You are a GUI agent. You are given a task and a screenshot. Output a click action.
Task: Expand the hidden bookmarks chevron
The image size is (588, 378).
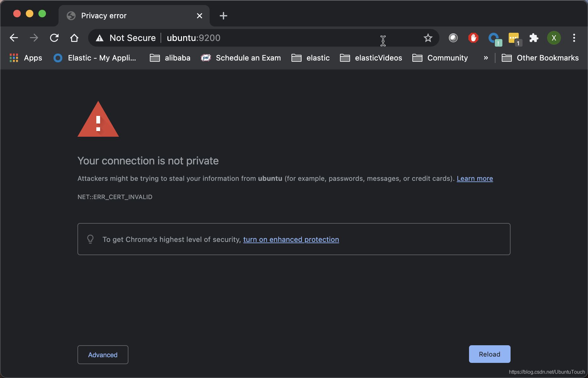coord(486,58)
